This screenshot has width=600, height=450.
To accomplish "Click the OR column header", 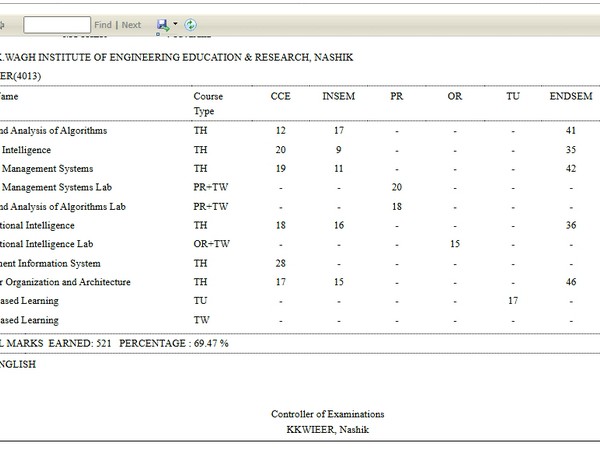I will pos(455,96).
